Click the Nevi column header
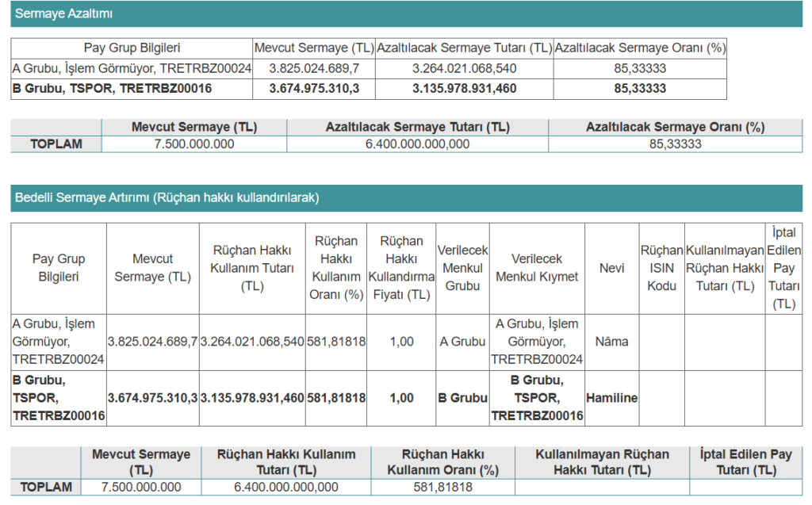This screenshot has width=812, height=505. point(611,268)
